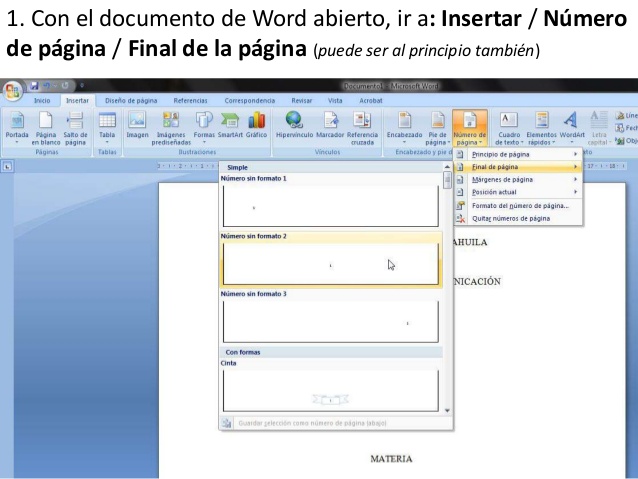
Task: Insert a Referencia cruzada
Action: [x=362, y=128]
